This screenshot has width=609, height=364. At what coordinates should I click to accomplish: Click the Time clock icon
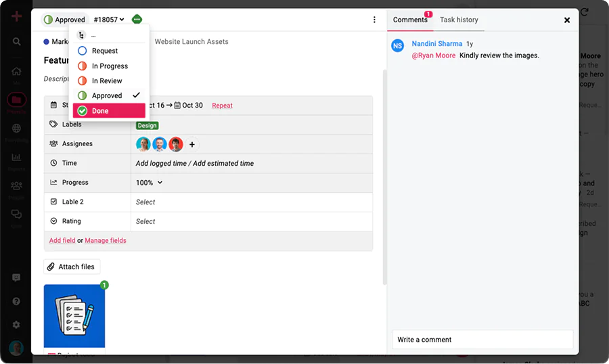click(x=53, y=163)
